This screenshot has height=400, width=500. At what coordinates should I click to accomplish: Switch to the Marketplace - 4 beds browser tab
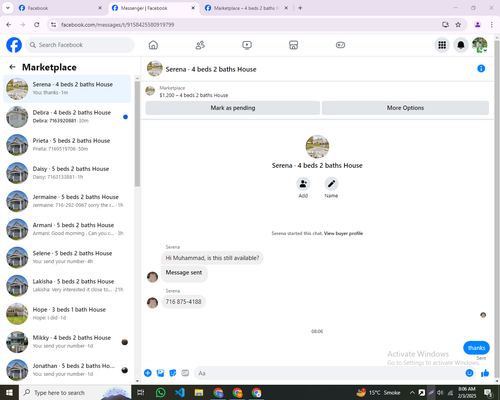[246, 8]
